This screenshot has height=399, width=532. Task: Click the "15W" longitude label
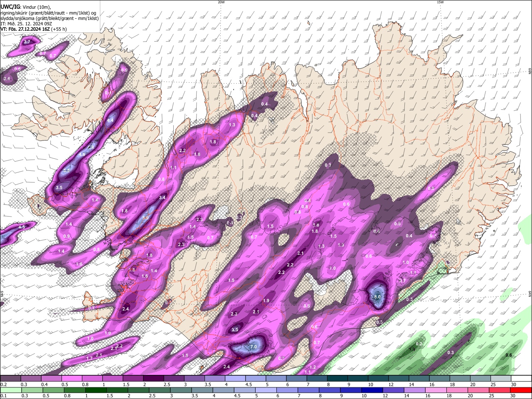(440, 2)
